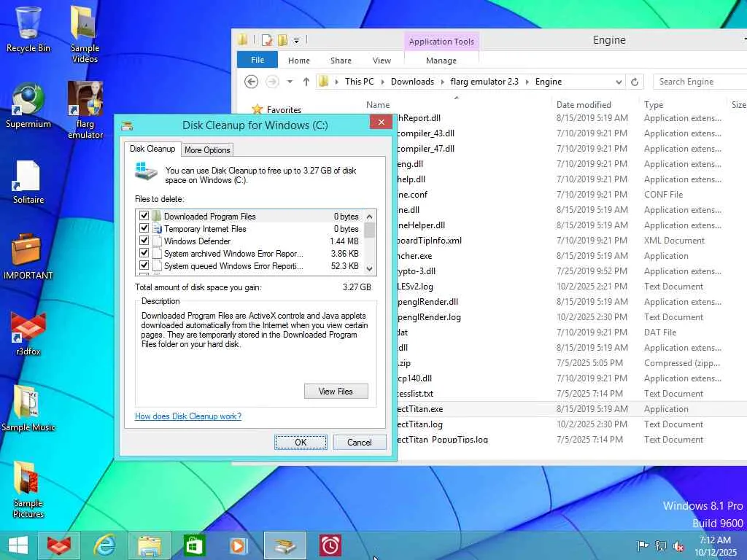This screenshot has width=747, height=560.
Task: Select the Solitaire desktop shortcut
Action: coord(28,182)
